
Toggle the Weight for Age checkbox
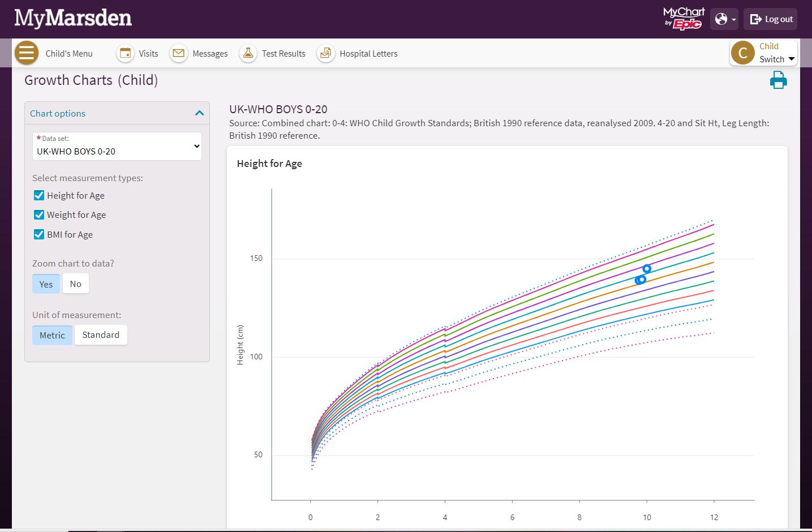pyautogui.click(x=39, y=214)
